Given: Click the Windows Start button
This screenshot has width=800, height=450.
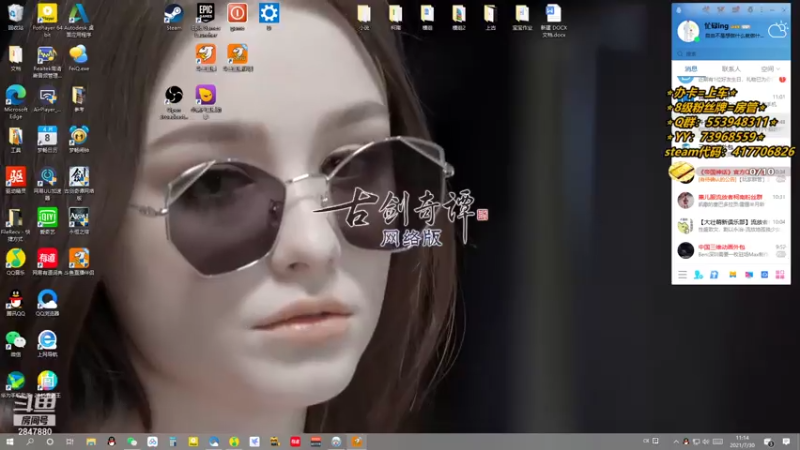Looking at the screenshot, I should 9,441.
